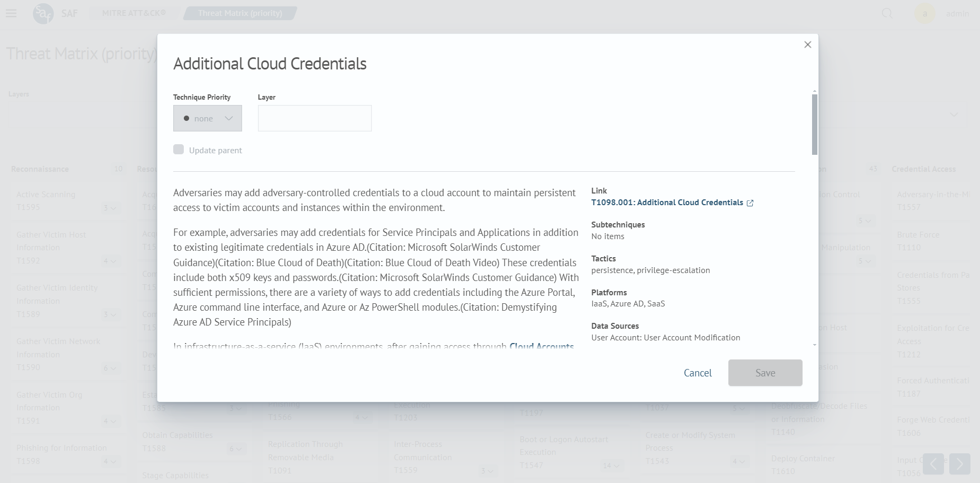The height and width of the screenshot is (483, 980).
Task: Expand Phishing for Information T1598 count
Action: click(110, 461)
